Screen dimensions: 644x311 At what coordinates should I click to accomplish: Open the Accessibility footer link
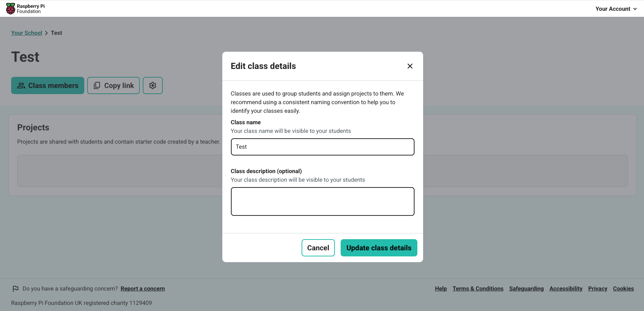coord(566,289)
